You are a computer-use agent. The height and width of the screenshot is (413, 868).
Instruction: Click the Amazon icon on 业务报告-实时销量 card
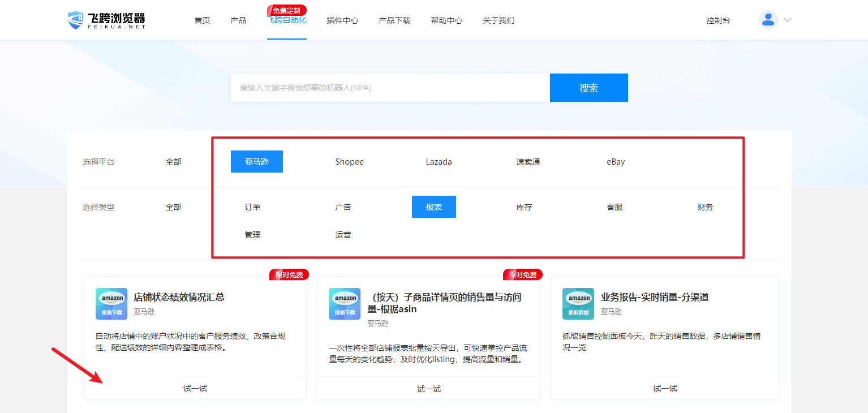578,304
